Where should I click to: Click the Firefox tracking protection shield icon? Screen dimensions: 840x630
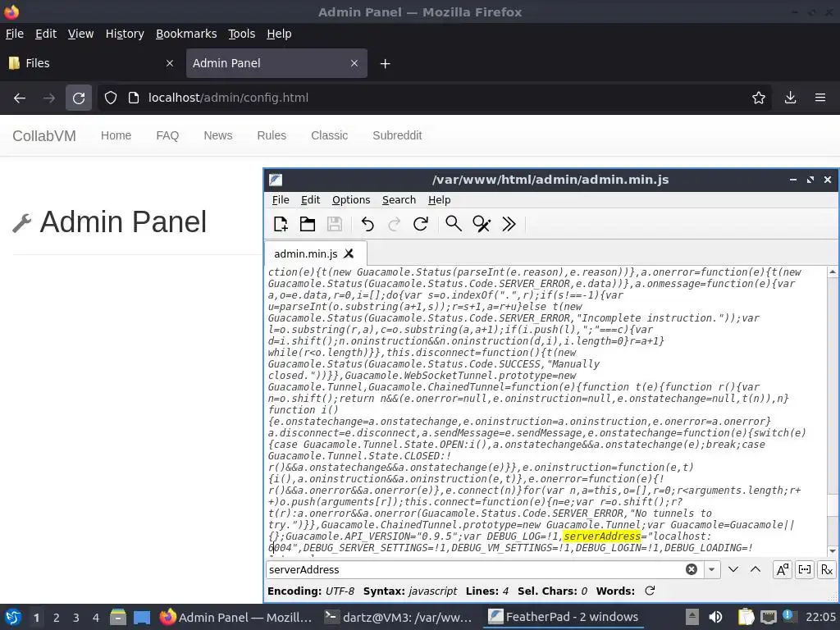tap(111, 98)
